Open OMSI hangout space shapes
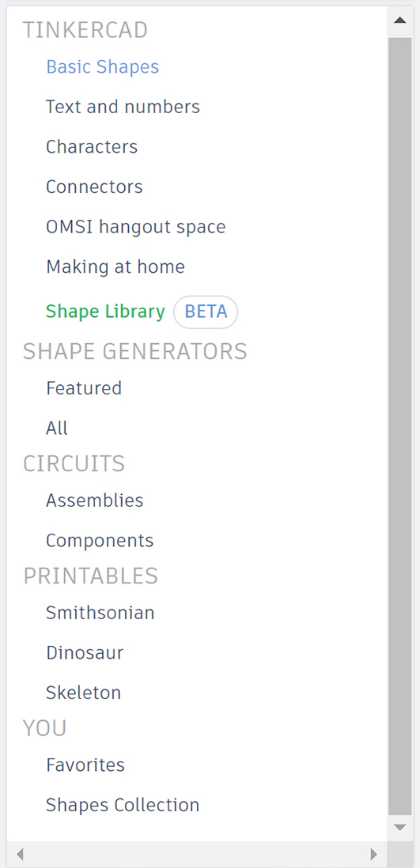Screen dimensions: 420x868 point(135,227)
